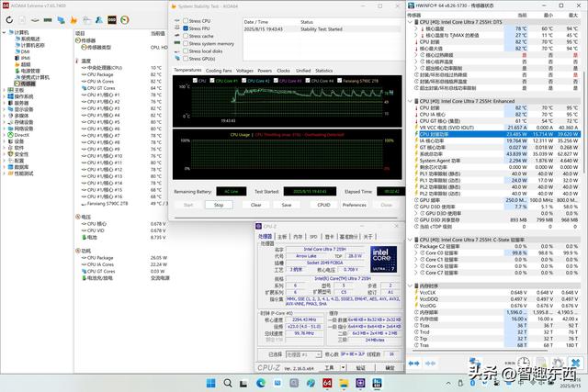588x392 pixels.
Task: Click the HWiNFO horizontal scrollbar
Action: tap(480, 351)
